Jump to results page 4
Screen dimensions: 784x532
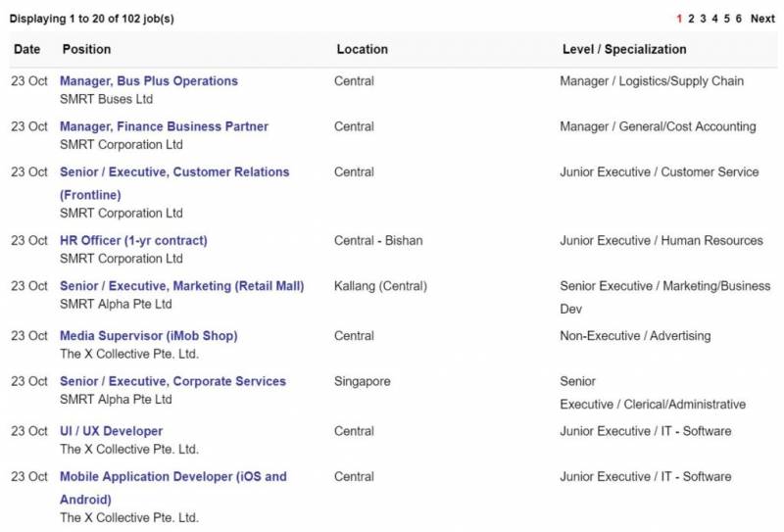[714, 19]
